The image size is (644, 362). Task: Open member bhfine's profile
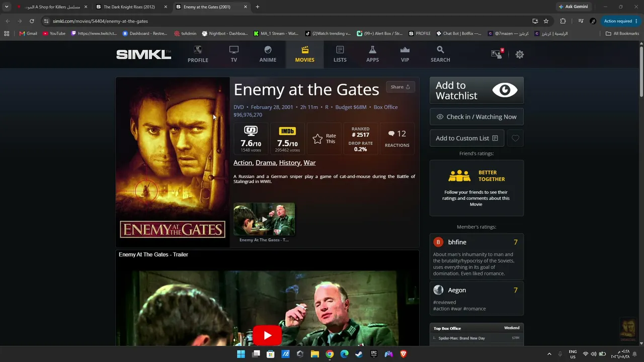pos(457,242)
